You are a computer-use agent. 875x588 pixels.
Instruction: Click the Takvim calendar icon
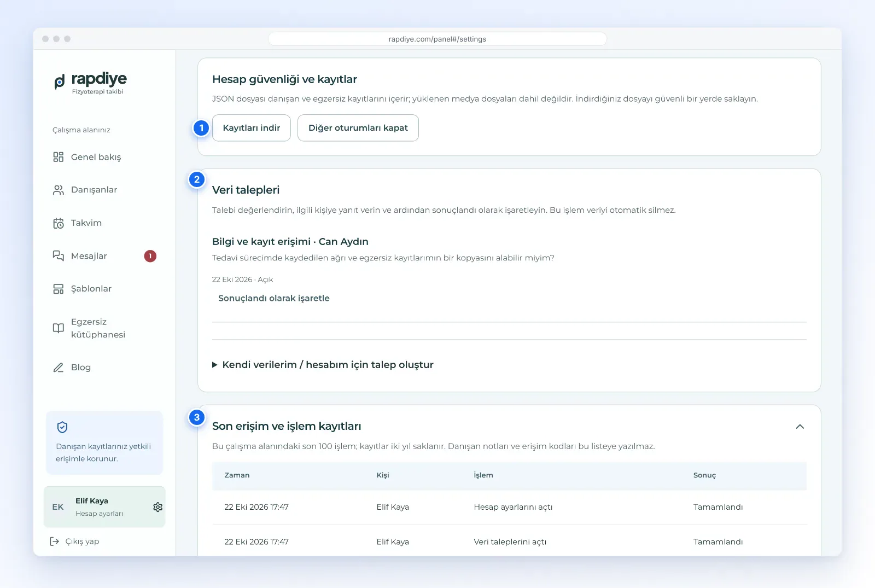pos(59,223)
